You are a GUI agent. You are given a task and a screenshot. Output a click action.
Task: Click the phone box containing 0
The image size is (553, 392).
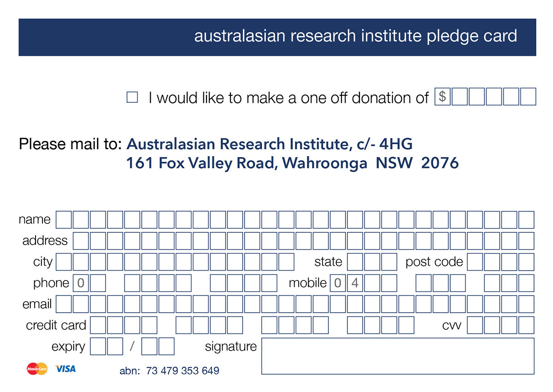(x=81, y=283)
